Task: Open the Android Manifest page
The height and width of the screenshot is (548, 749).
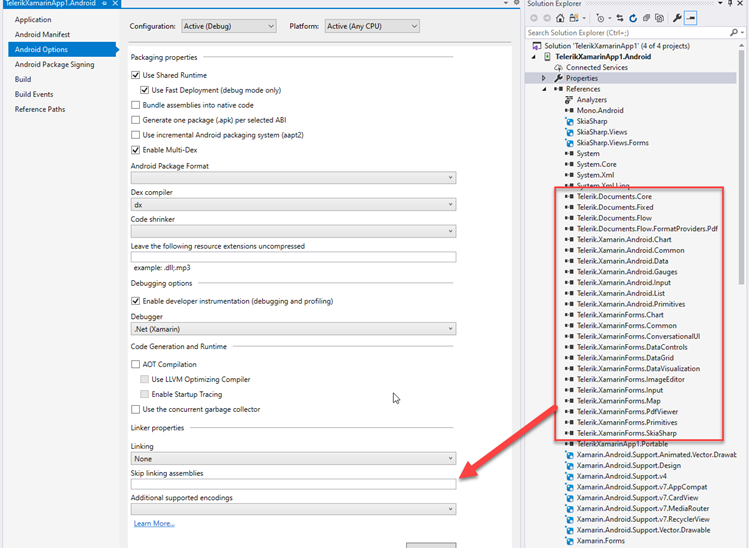Action: (x=42, y=34)
